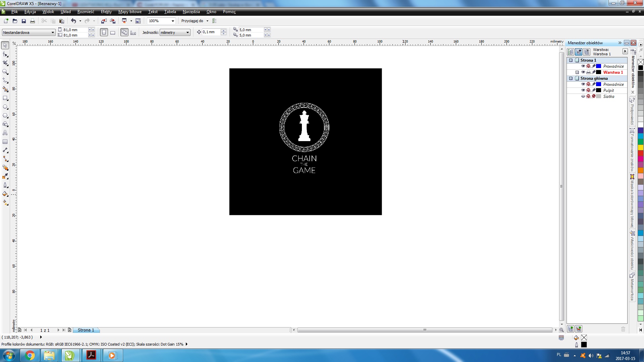Open Niestandardowa page size dropdown
The image size is (644, 362).
coord(53,33)
